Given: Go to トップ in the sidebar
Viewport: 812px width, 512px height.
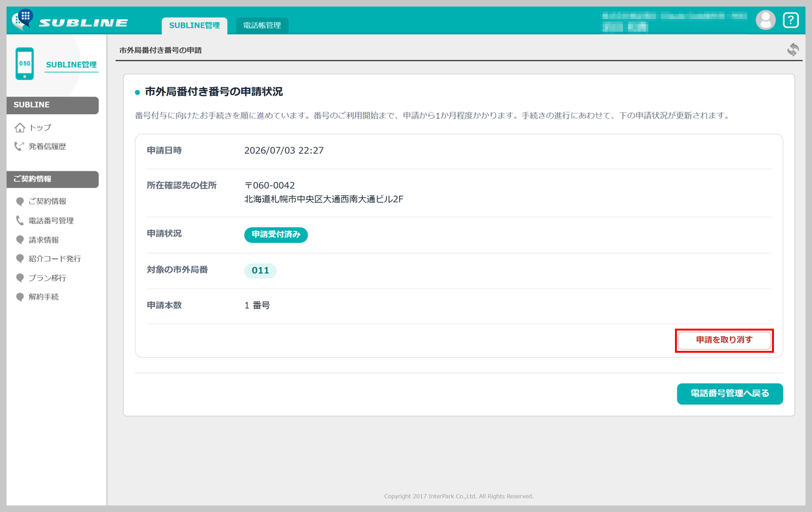Looking at the screenshot, I should pos(40,128).
